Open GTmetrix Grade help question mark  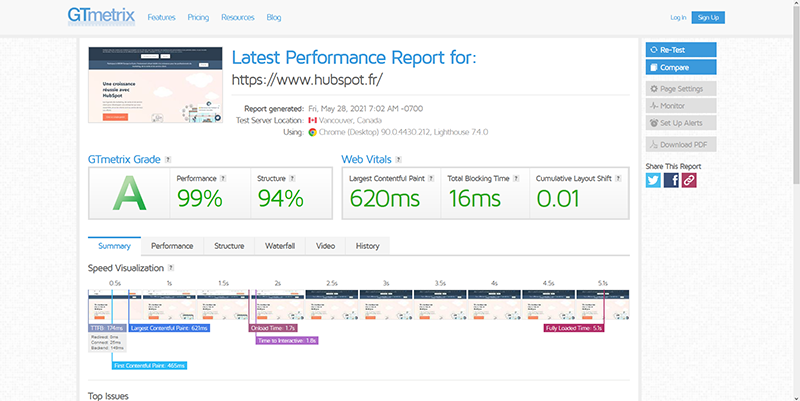tap(168, 160)
